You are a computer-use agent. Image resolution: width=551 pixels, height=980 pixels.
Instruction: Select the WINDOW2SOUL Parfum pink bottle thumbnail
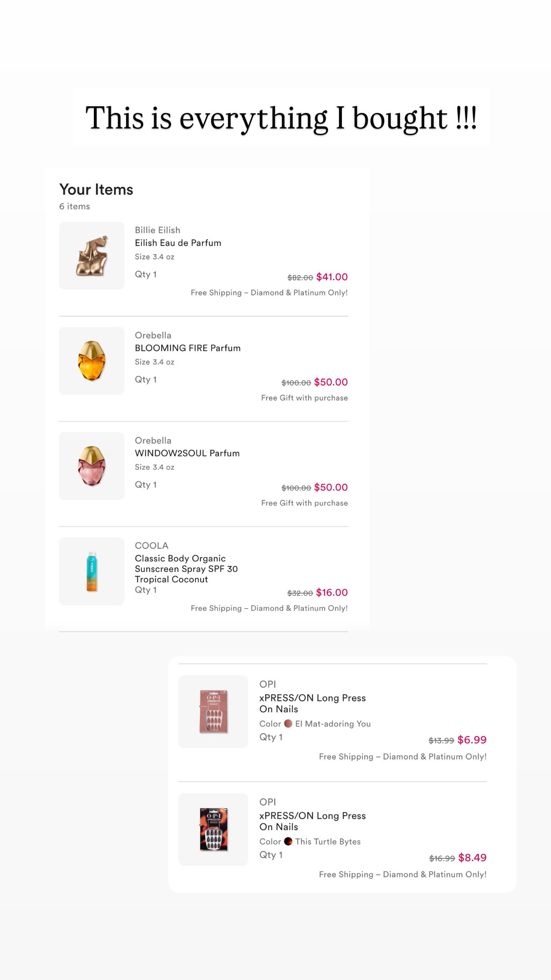click(91, 466)
